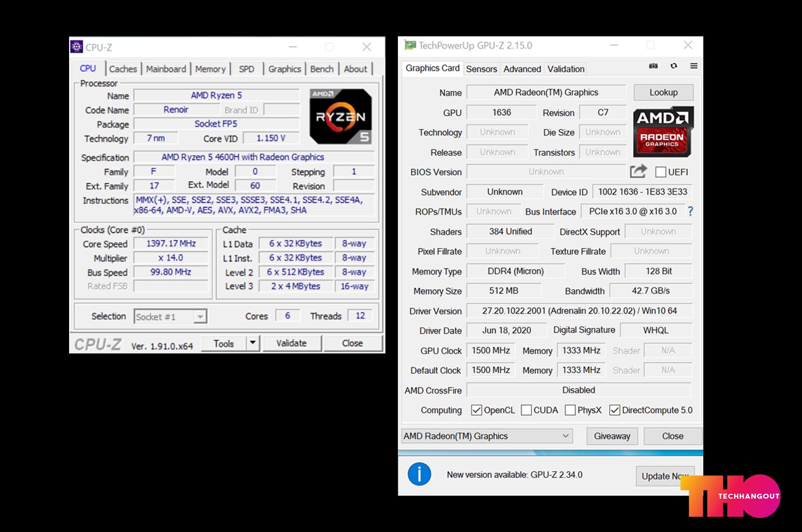Click the Update Now button
The width and height of the screenshot is (802, 532).
click(665, 476)
